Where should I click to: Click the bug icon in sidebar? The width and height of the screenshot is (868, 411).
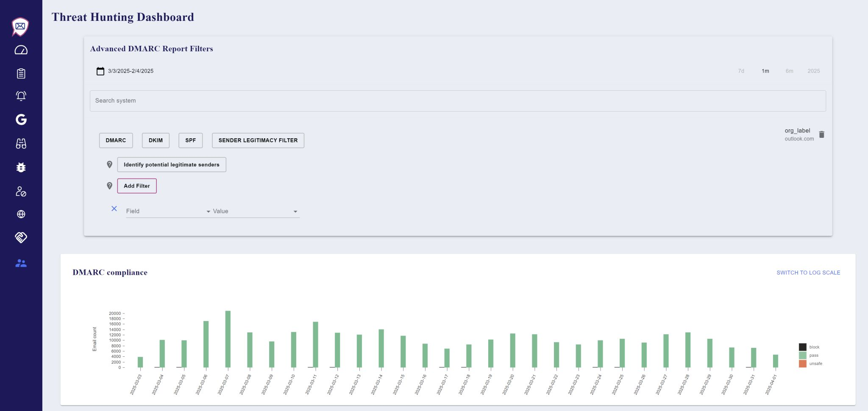pos(21,168)
